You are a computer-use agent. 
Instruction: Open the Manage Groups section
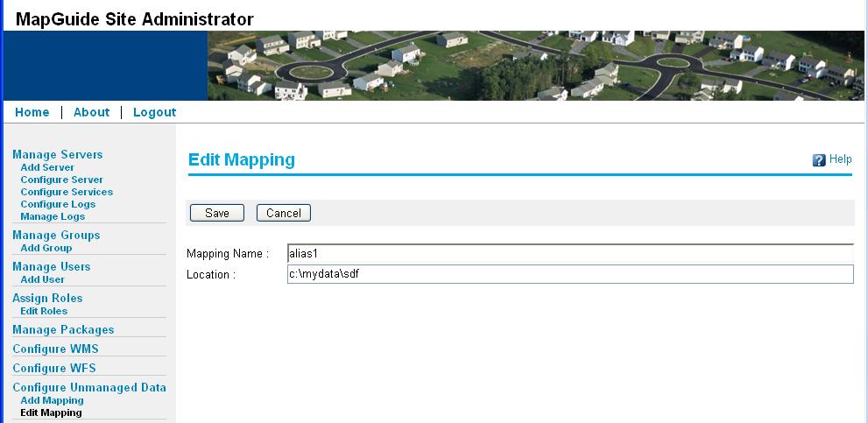[56, 235]
